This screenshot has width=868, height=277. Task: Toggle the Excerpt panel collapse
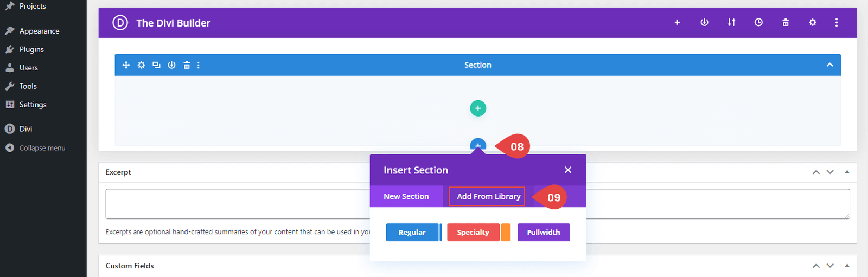[847, 172]
